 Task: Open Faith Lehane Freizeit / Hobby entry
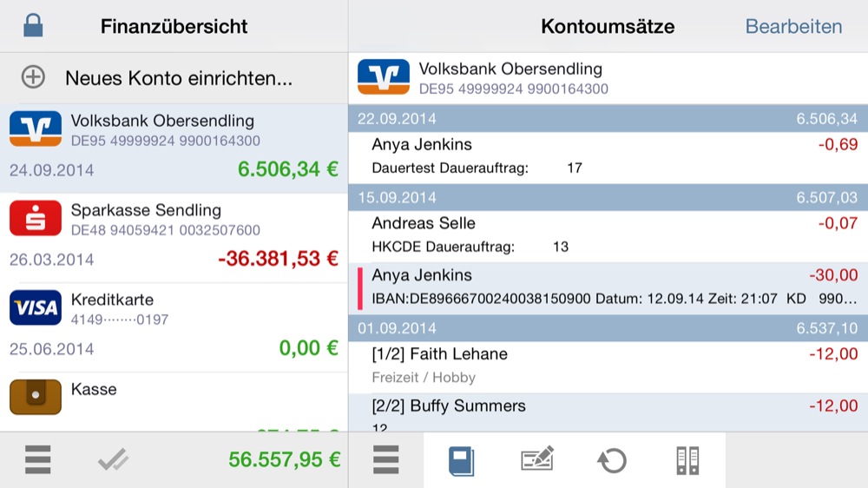point(608,366)
